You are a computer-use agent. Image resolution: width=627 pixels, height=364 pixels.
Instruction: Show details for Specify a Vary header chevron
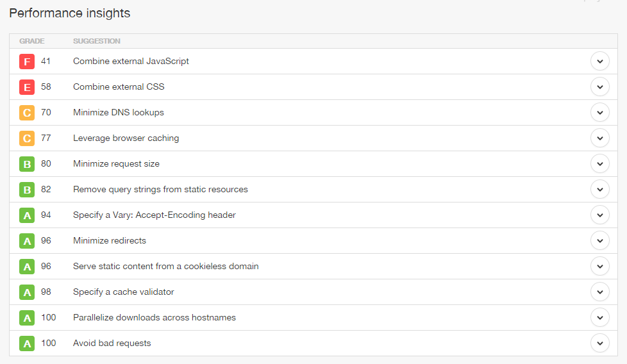pos(599,215)
